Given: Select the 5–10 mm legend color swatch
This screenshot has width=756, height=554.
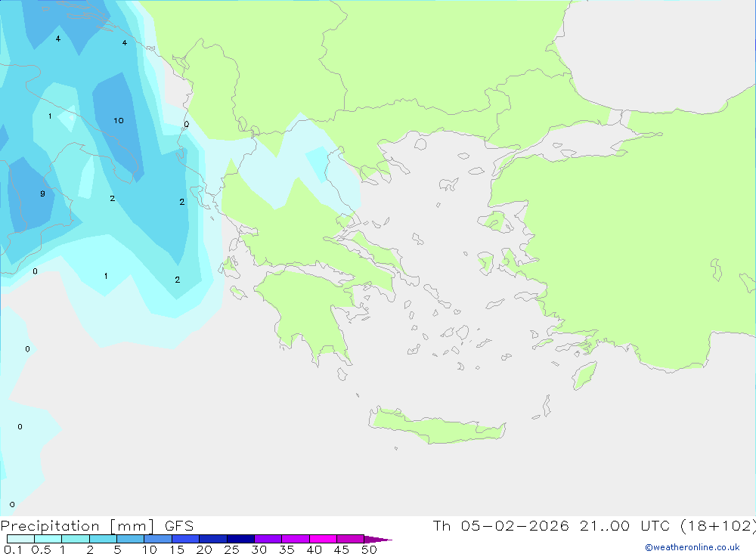Looking at the screenshot, I should pos(130,539).
